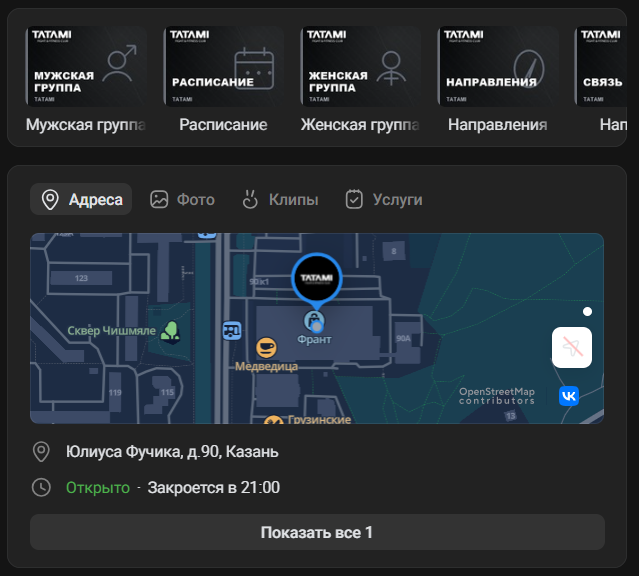This screenshot has width=639, height=576.
Task: Click building number 8 on map
Action: 394,251
